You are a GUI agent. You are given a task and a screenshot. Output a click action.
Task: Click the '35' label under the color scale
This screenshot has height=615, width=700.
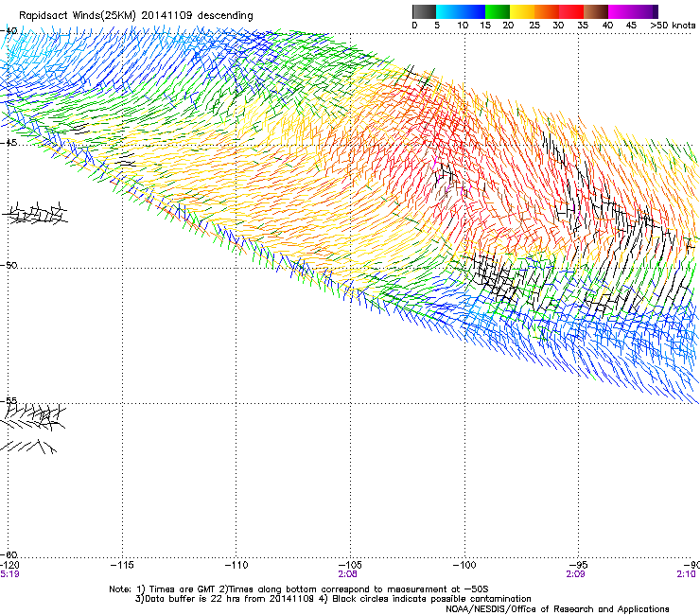tap(583, 26)
